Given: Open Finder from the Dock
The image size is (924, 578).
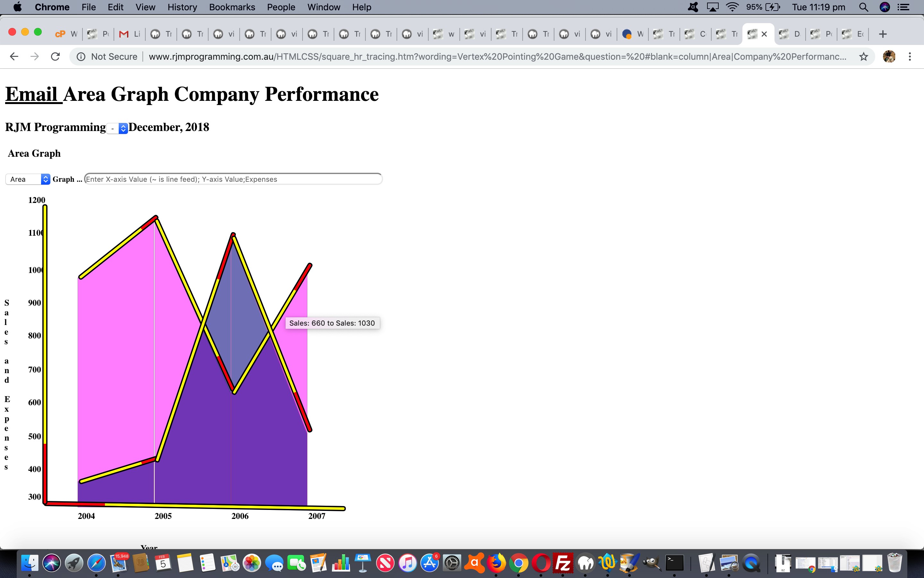Looking at the screenshot, I should [30, 563].
